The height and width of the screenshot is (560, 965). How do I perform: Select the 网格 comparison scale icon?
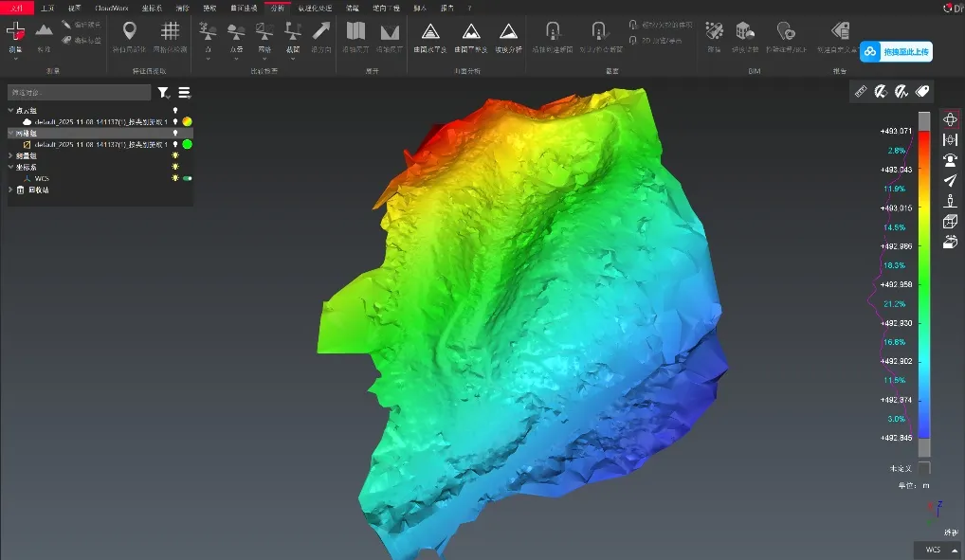264,30
